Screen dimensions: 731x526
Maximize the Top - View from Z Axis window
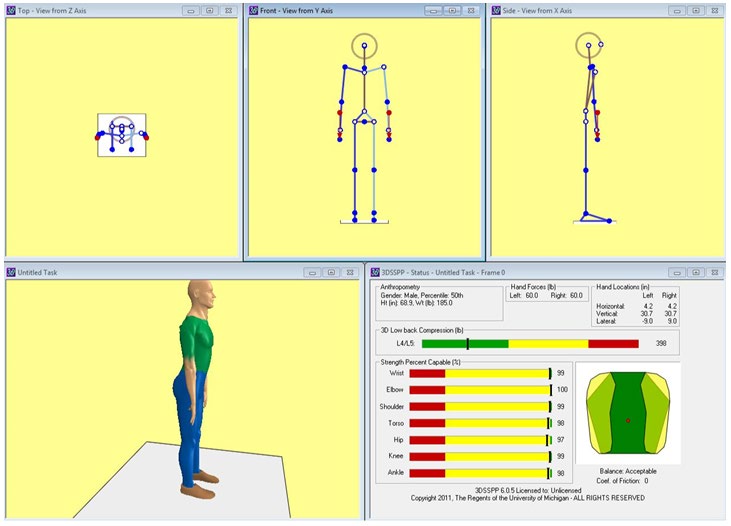(210, 10)
